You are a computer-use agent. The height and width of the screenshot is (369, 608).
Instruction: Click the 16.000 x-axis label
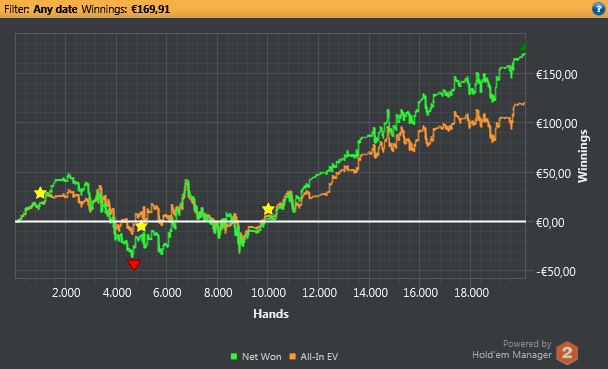(x=420, y=292)
